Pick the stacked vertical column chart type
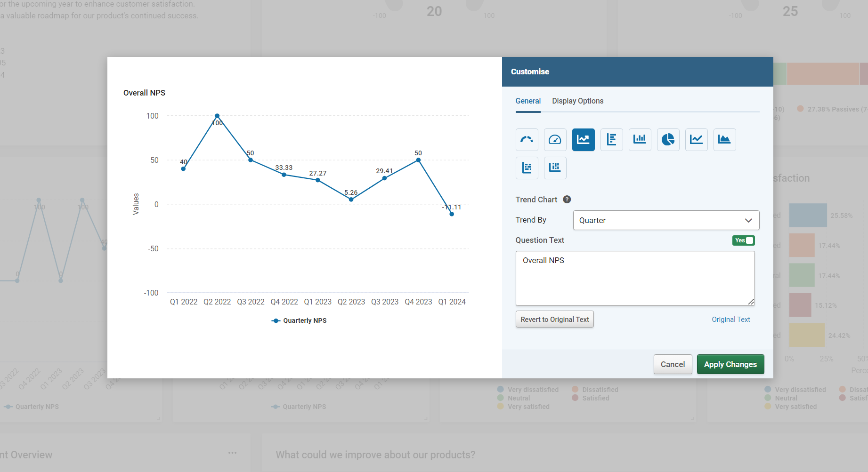Screen dimensions: 868x472 point(555,168)
